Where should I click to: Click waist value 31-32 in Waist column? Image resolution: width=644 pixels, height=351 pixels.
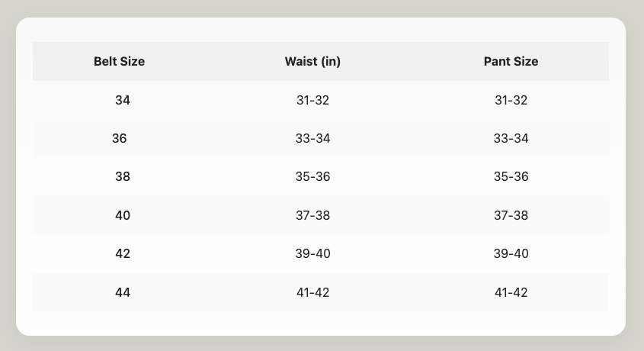(x=312, y=100)
